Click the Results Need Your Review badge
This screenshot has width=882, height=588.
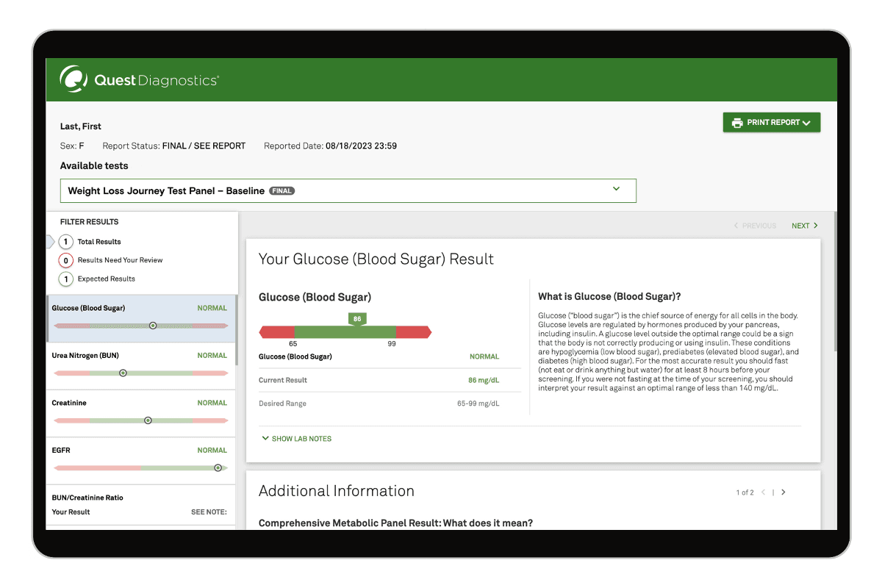pos(65,259)
